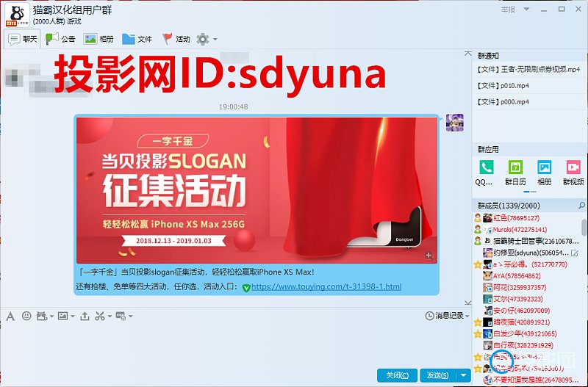Image resolution: width=588 pixels, height=387 pixels.
Task: Click the member list scrollbar
Action: 584,227
